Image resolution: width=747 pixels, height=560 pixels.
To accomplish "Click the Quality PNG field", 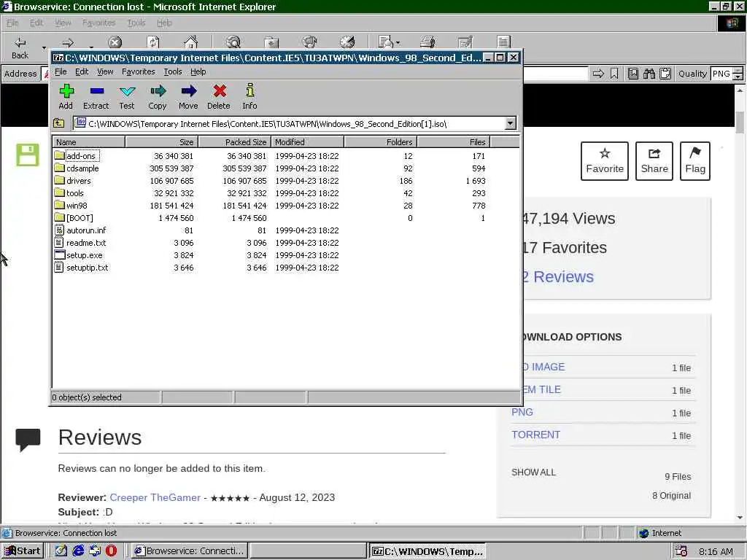I will point(721,74).
